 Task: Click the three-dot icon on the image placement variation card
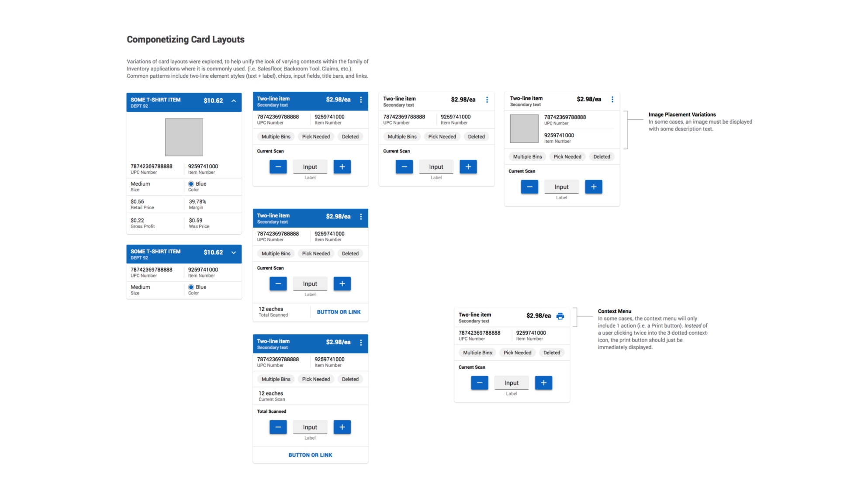coord(612,98)
